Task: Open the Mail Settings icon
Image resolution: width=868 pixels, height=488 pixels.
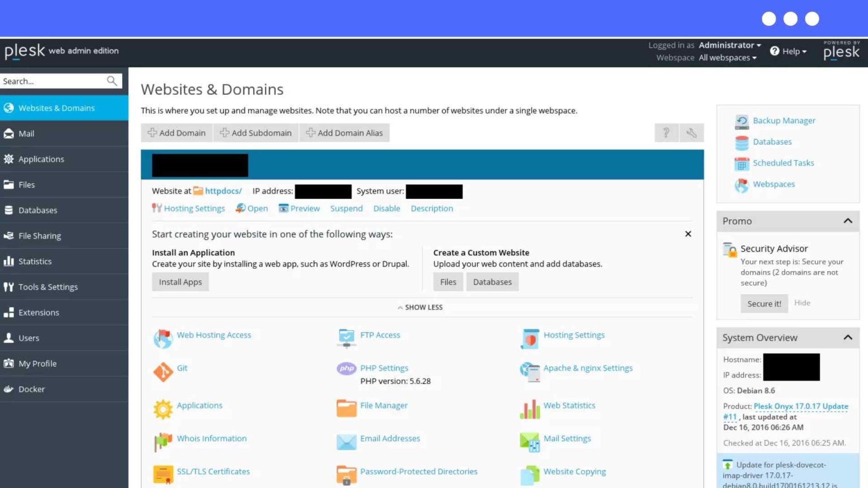Action: point(530,442)
